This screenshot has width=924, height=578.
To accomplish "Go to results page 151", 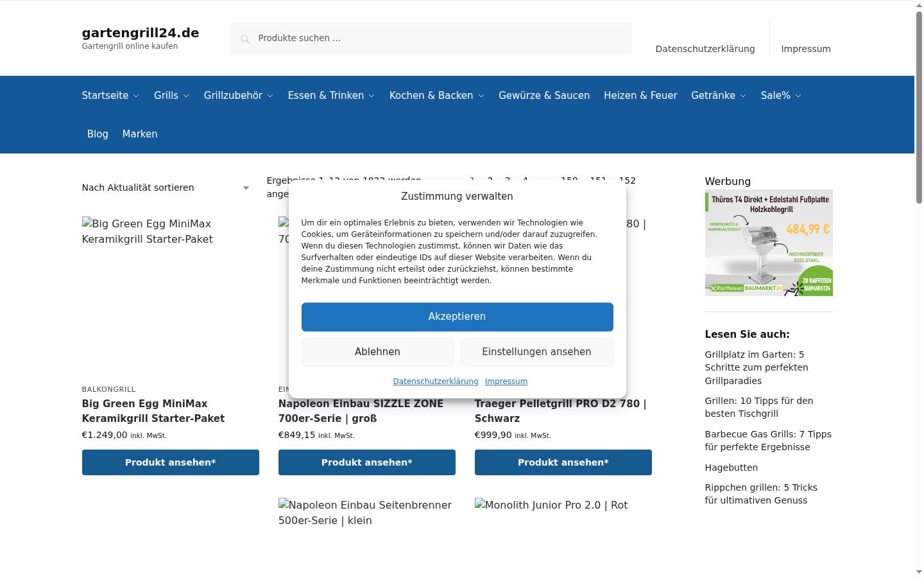I will 598,180.
